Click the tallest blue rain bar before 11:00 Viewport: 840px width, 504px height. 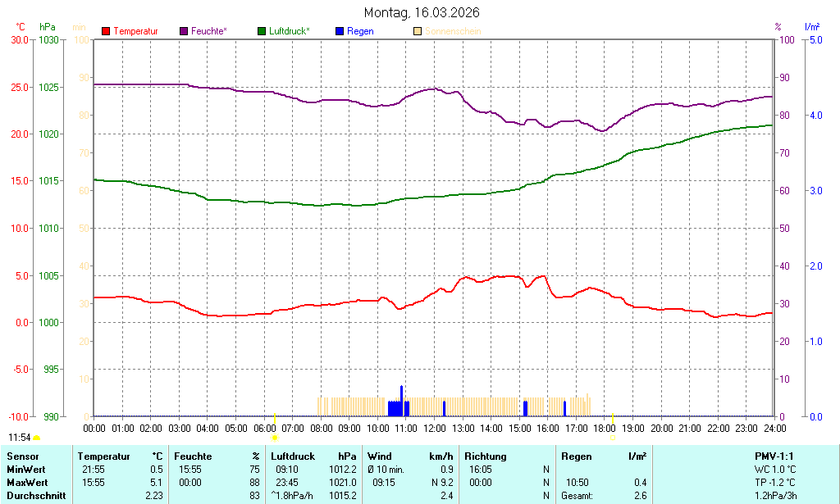[x=401, y=400]
